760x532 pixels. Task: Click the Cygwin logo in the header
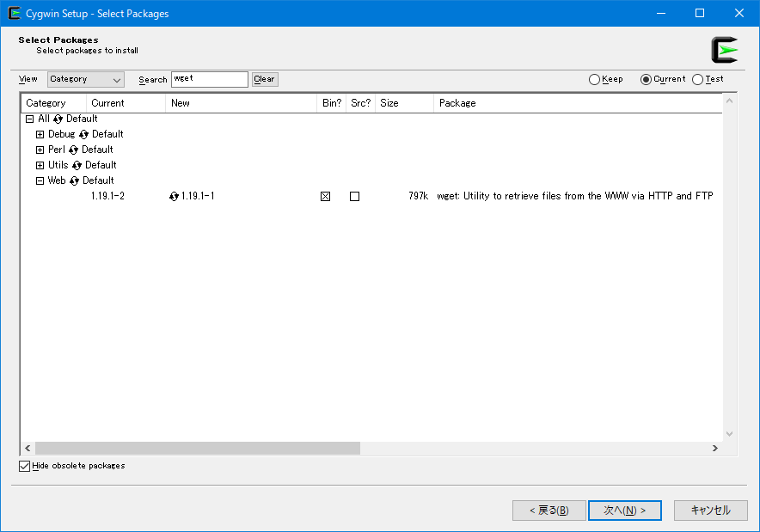(724, 50)
